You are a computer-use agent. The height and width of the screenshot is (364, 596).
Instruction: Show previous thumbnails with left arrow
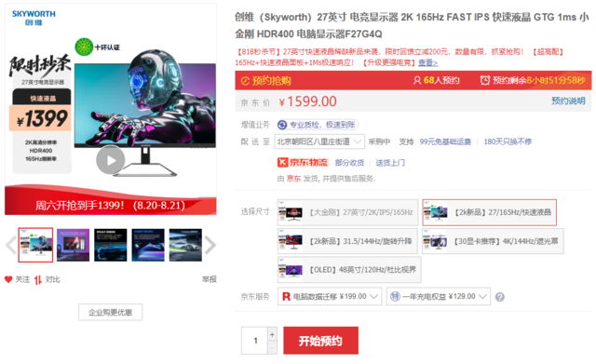(10, 245)
